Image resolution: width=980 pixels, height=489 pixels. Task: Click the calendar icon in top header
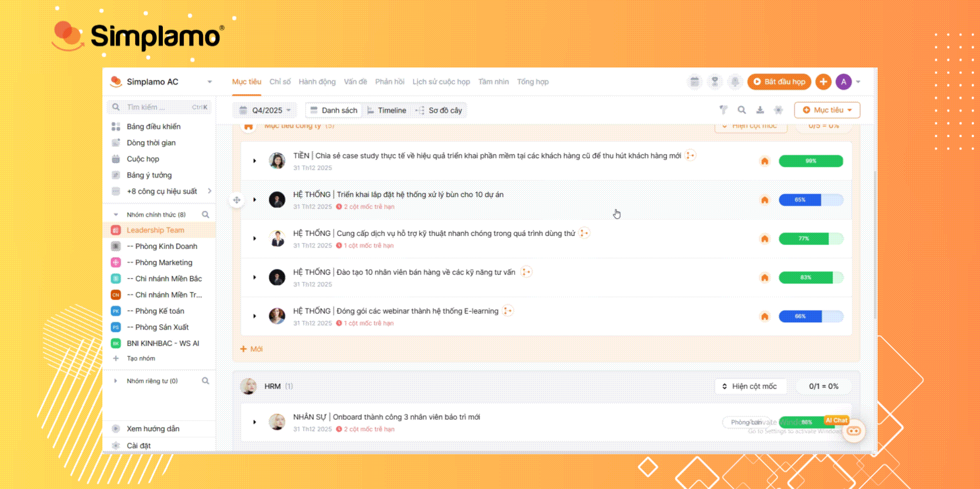pyautogui.click(x=694, y=82)
